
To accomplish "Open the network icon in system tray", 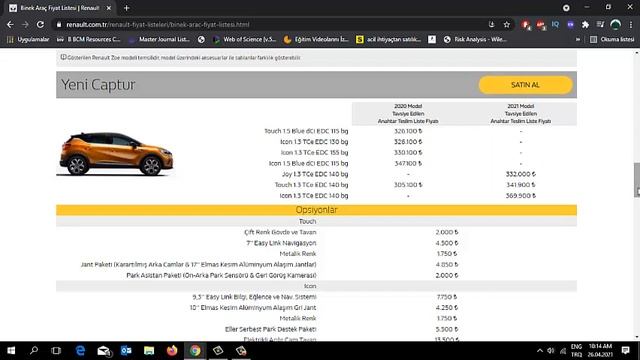I will pos(563,351).
